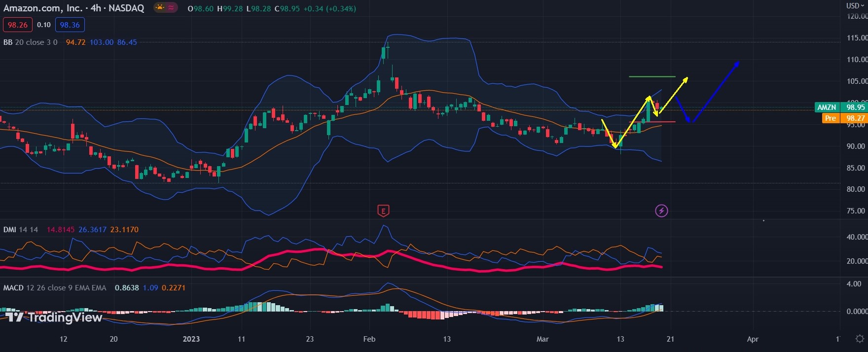The height and width of the screenshot is (352, 868).
Task: Click the pink 14.8145 DMI value
Action: pyautogui.click(x=61, y=230)
